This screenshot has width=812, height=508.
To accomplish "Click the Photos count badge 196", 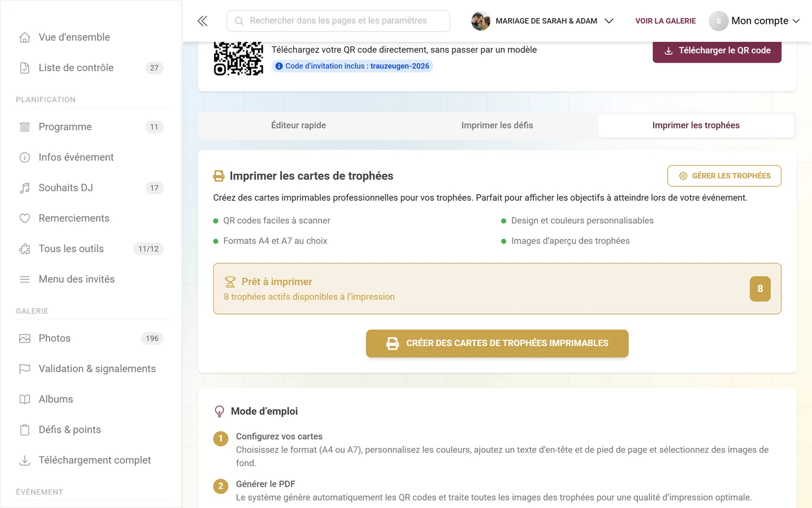I will point(152,339).
